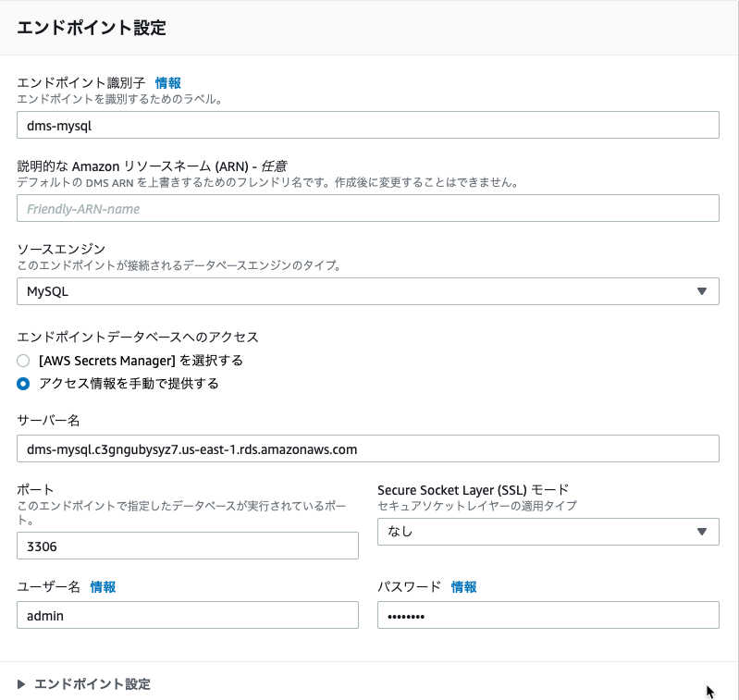Select アクセス情報を手動で提供する radio option

point(23,384)
